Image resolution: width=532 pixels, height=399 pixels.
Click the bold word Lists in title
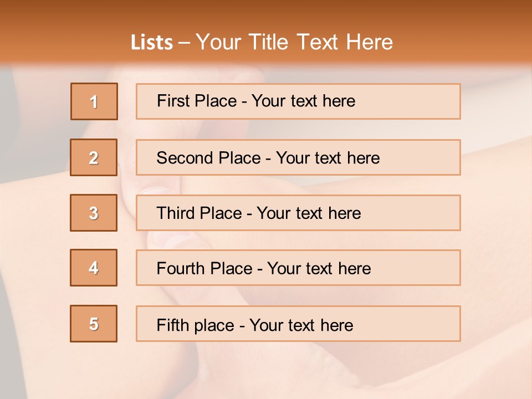point(152,42)
